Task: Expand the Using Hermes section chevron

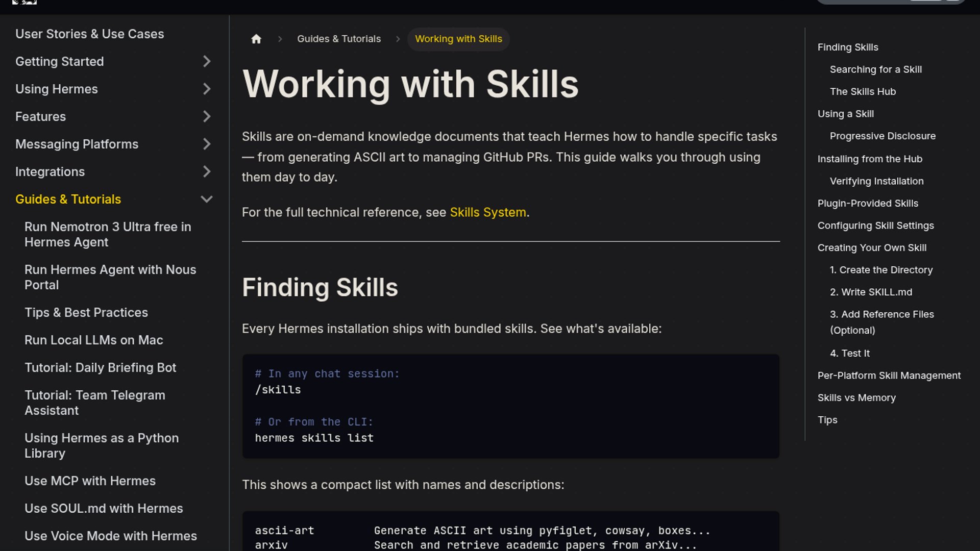Action: 207,89
